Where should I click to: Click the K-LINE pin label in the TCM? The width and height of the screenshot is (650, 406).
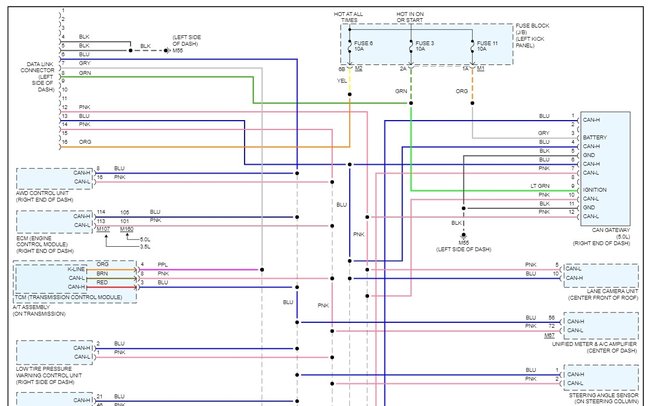(x=76, y=269)
